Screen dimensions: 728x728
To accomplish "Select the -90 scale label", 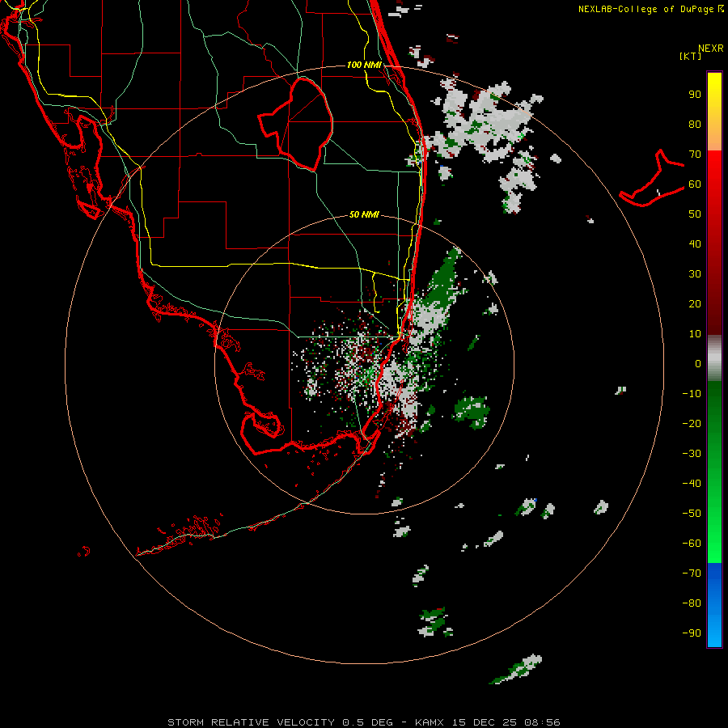I will click(x=692, y=633).
